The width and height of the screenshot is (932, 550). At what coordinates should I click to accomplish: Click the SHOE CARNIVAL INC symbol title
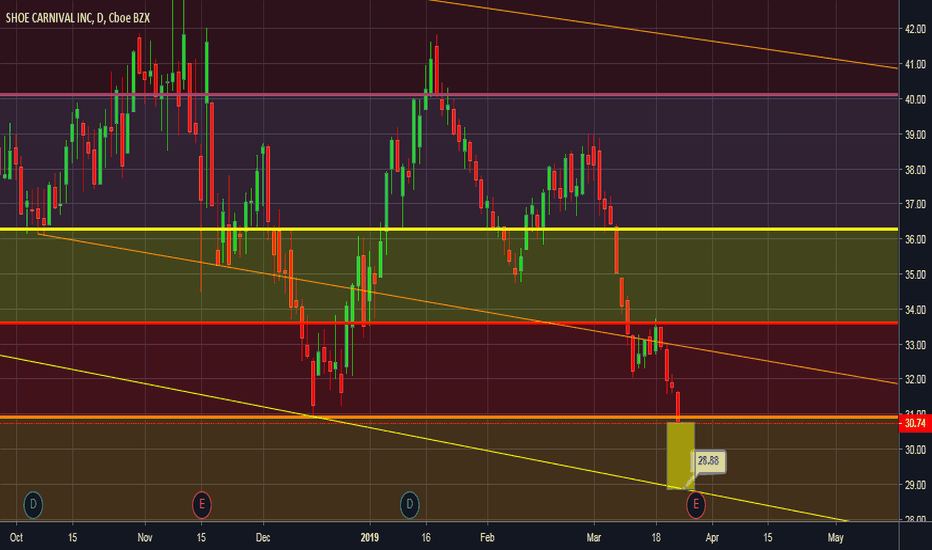coord(78,18)
